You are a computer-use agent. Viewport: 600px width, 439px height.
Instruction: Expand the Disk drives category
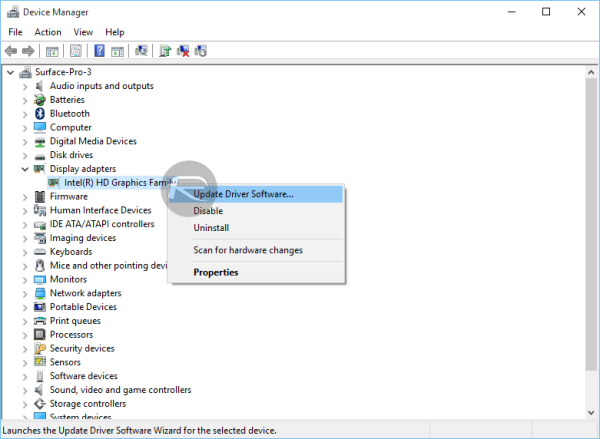point(25,156)
